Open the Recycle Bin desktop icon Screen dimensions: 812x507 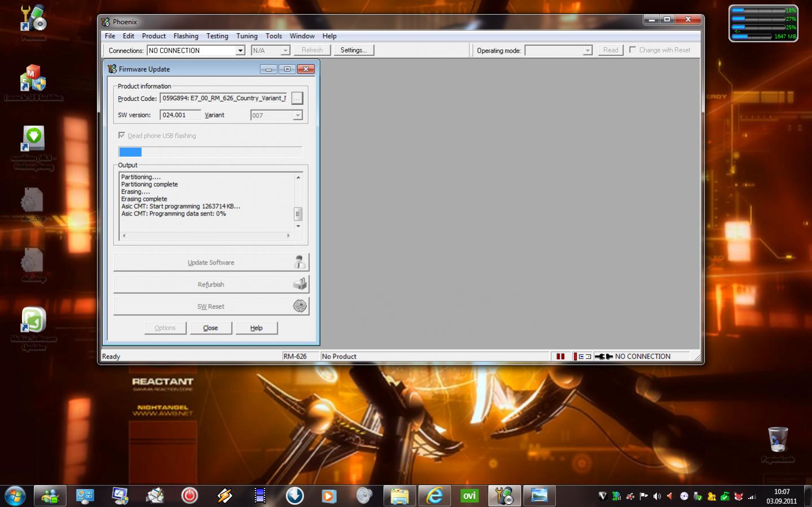pos(778,444)
